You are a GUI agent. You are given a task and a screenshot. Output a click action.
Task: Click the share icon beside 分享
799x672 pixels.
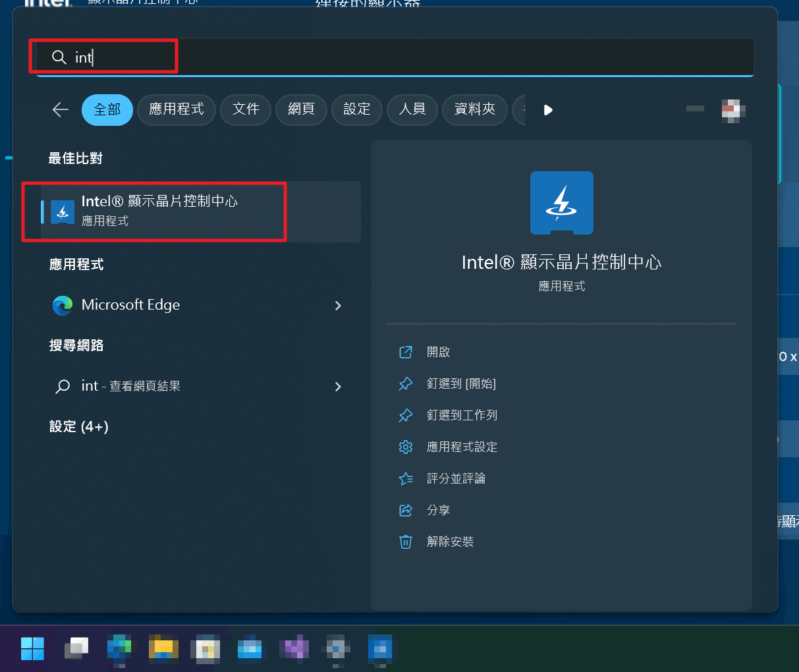coord(406,510)
